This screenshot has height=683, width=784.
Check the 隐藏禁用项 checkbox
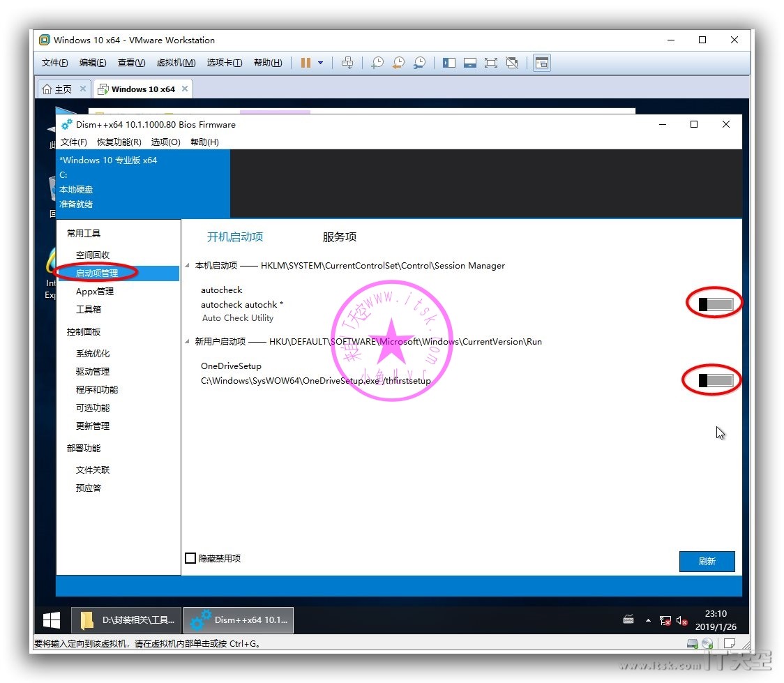pyautogui.click(x=190, y=558)
